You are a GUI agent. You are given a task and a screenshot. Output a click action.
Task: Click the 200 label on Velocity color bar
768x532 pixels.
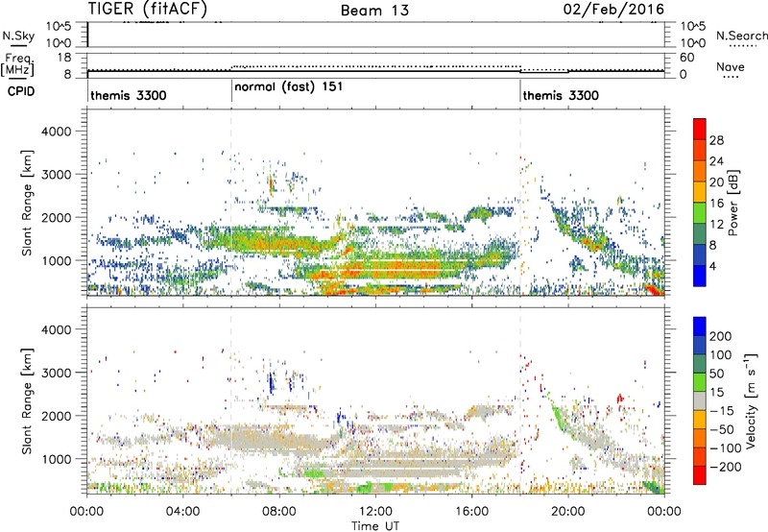[x=721, y=336]
